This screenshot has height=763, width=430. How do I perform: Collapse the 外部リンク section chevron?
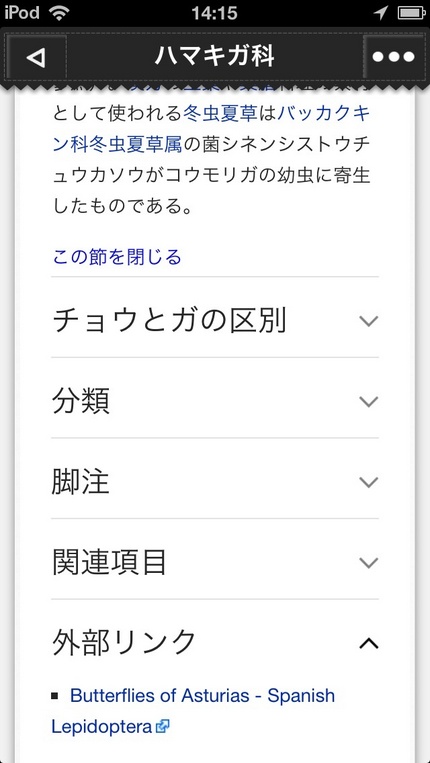click(368, 643)
